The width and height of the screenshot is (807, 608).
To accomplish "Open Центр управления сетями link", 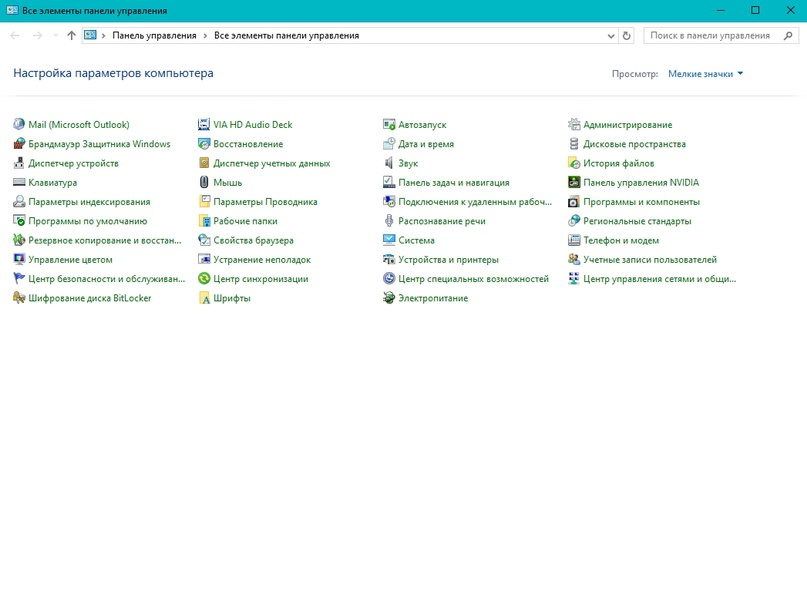I will (x=660, y=279).
